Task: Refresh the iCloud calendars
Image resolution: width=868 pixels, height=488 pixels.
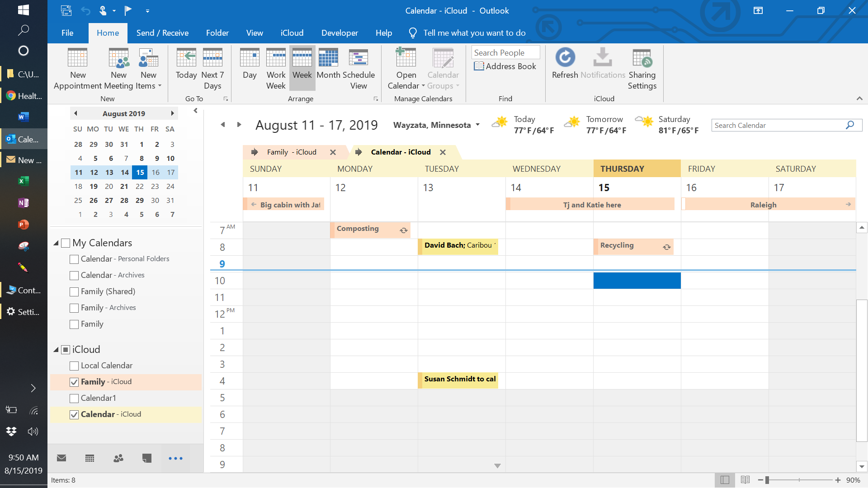Action: coord(565,63)
